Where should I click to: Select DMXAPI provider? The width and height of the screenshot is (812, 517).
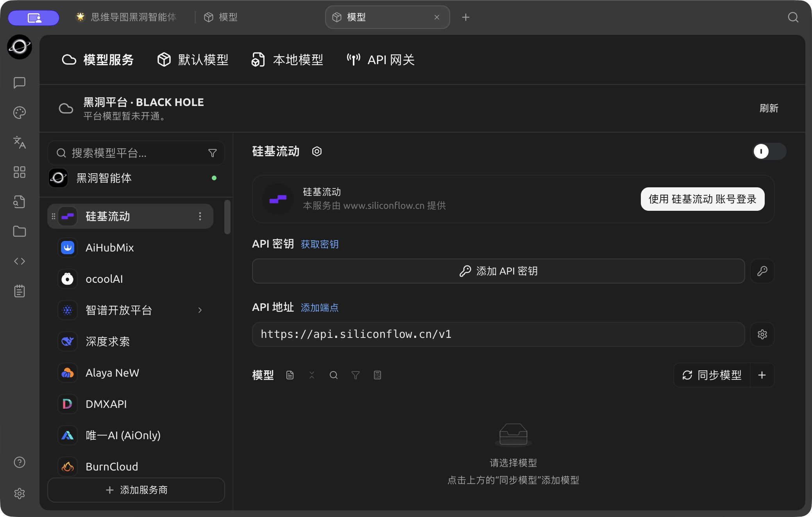pos(131,404)
